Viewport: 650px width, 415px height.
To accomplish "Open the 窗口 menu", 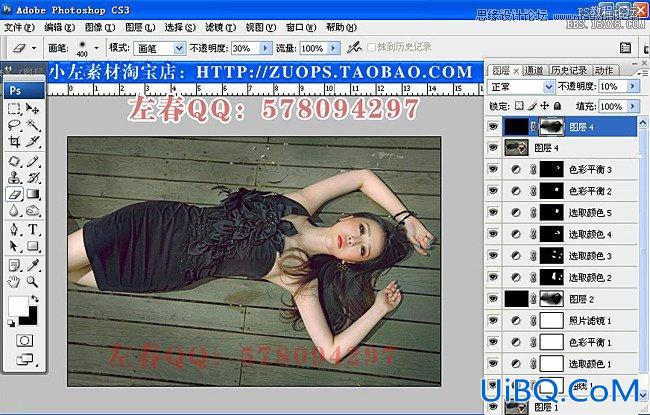I will (301, 27).
